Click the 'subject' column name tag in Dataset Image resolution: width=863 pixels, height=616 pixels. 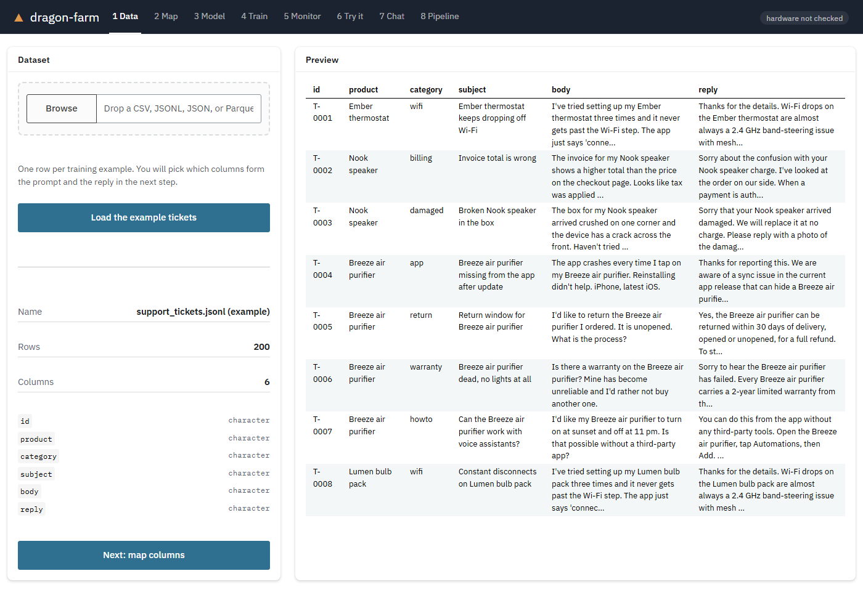click(x=36, y=474)
